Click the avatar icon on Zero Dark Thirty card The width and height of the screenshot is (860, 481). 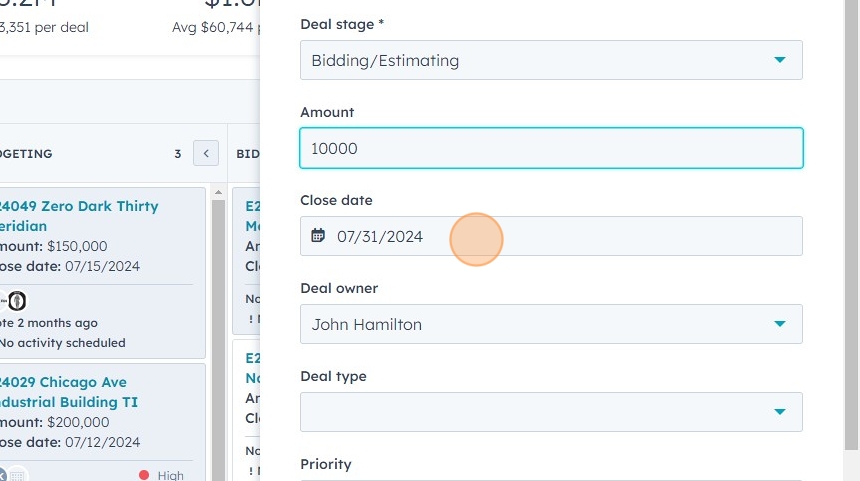pos(17,300)
